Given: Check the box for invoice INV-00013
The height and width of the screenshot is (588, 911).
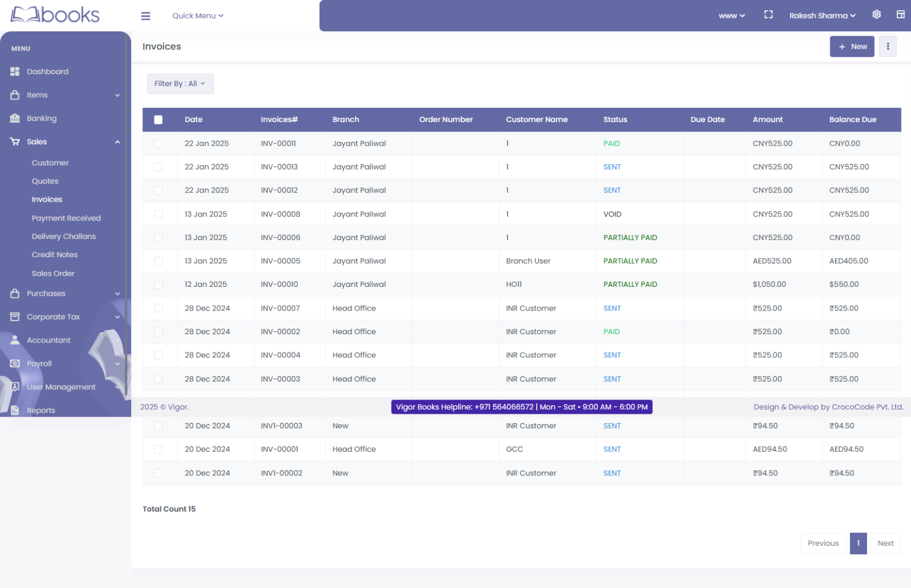Looking at the screenshot, I should [158, 167].
